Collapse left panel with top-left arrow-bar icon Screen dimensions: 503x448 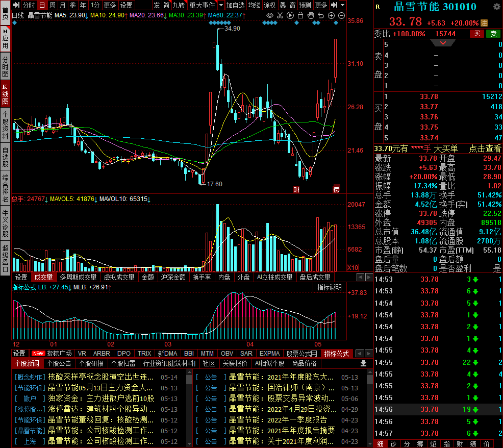pyautogui.click(x=16, y=5)
